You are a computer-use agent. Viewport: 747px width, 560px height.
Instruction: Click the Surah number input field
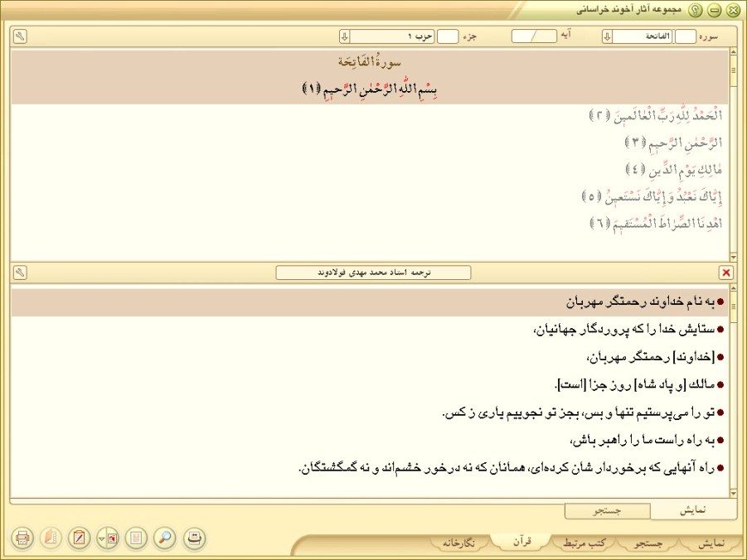686,36
